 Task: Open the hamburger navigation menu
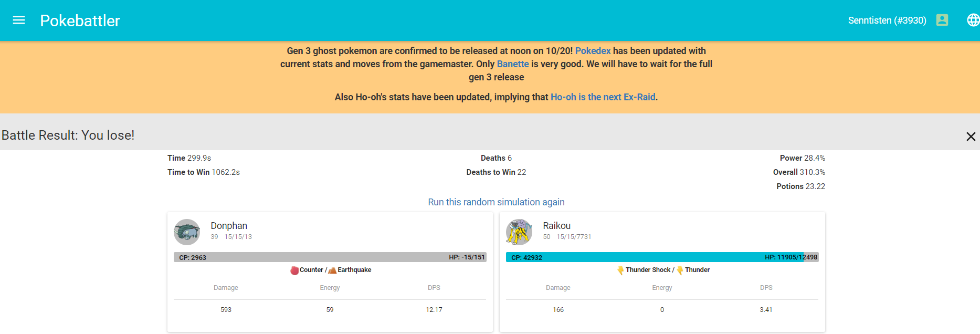pos(19,20)
